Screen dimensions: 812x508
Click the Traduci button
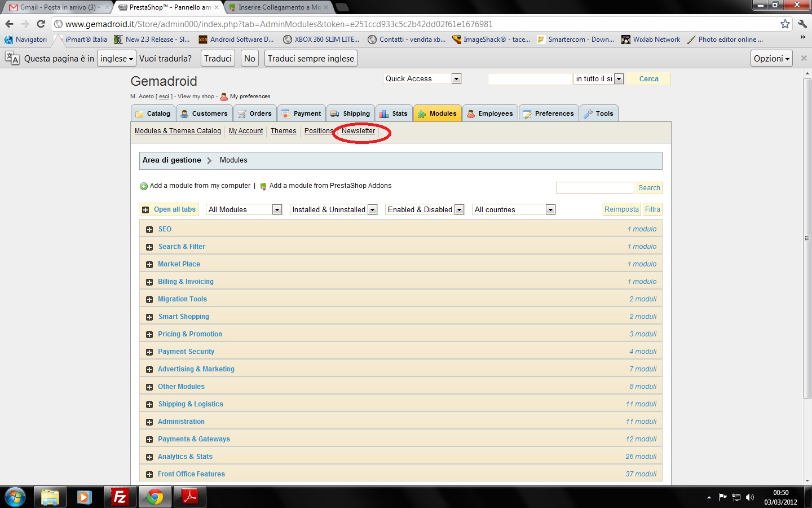(x=218, y=59)
